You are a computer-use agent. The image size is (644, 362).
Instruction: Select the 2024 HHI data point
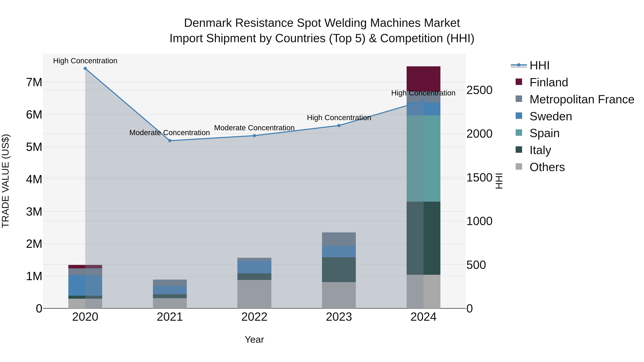coord(423,101)
